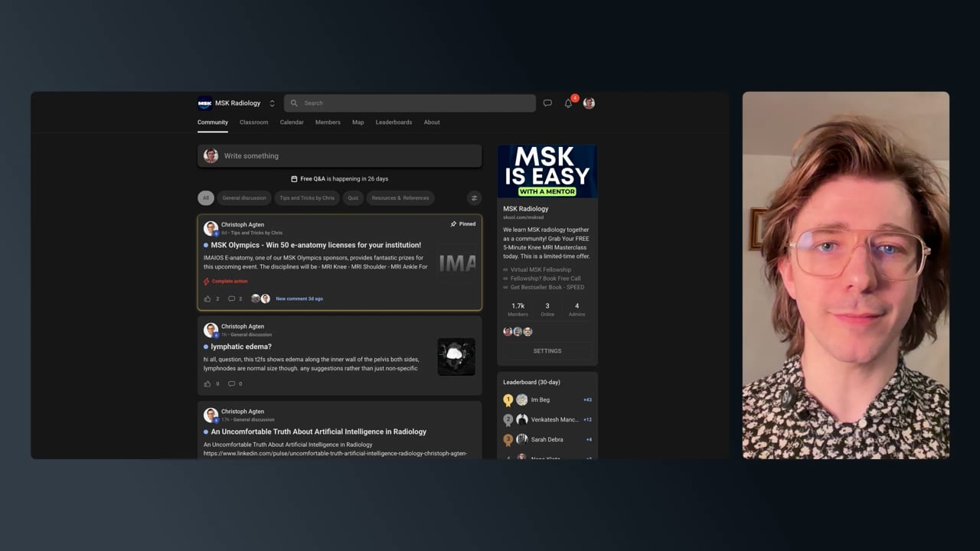This screenshot has height=551, width=980.
Task: Open the lymphatic edema MRI thumbnail
Action: pyautogui.click(x=456, y=357)
